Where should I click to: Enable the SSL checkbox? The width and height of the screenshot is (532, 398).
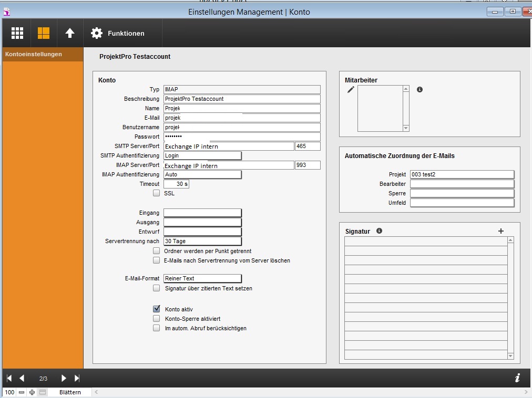coord(157,193)
